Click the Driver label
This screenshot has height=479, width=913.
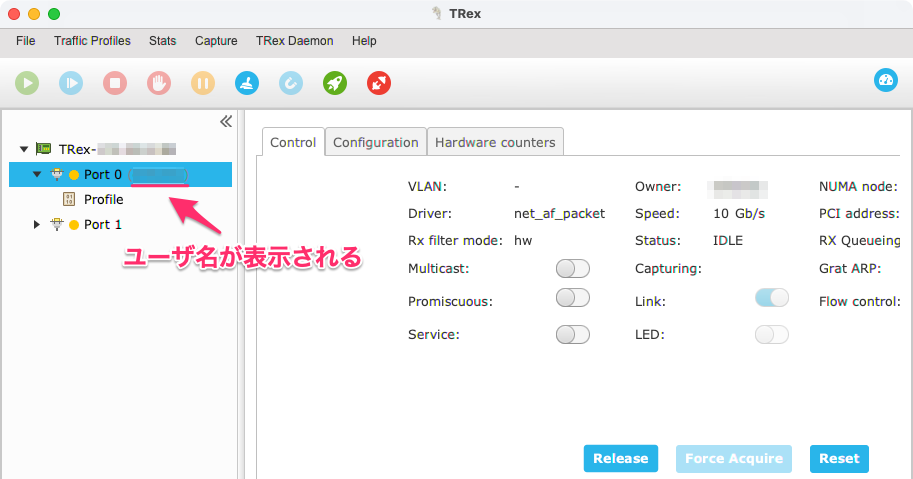430,214
